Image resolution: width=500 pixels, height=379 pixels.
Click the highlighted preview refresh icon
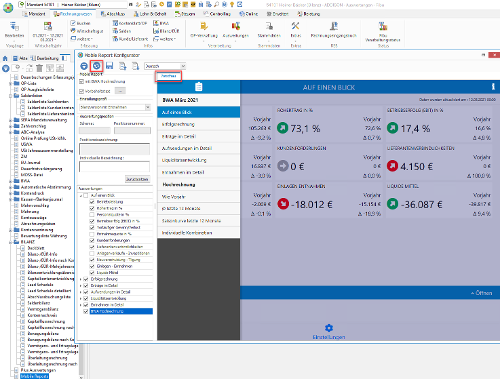[x=97, y=66]
